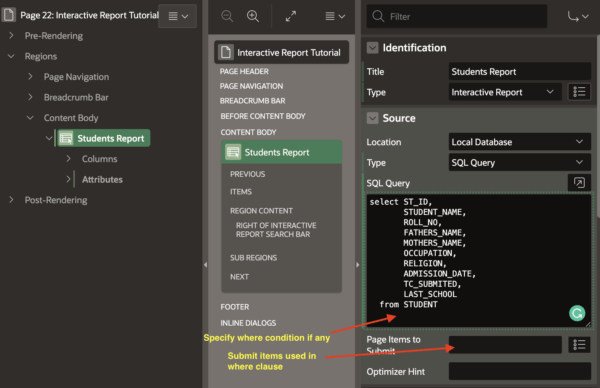Open the Source Type SQL Query dropdown

click(520, 163)
